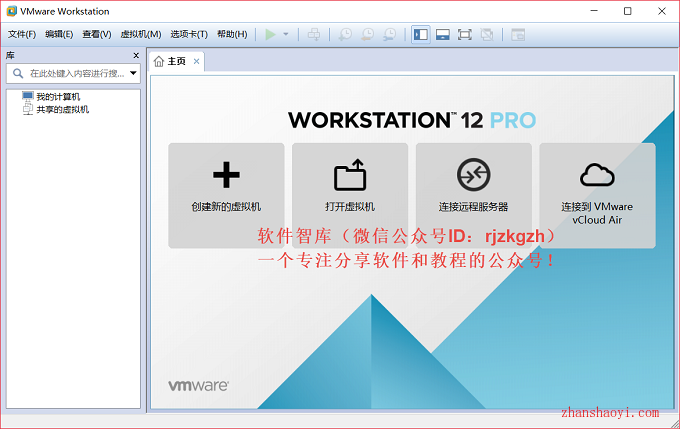Select 共享的虚拟机 in the library tree

point(62,109)
